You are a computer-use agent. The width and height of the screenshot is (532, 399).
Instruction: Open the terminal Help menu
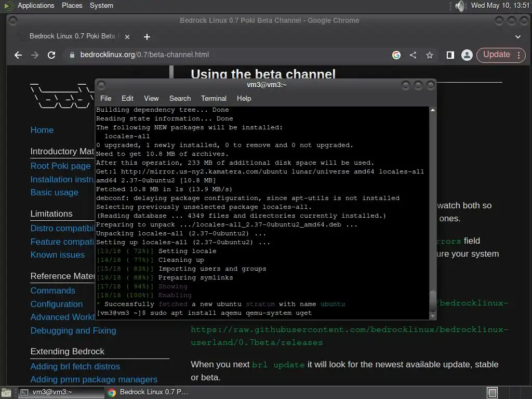click(x=244, y=98)
